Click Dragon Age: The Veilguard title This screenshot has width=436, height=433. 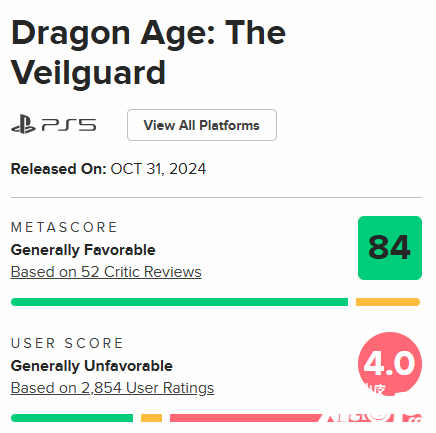[148, 52]
